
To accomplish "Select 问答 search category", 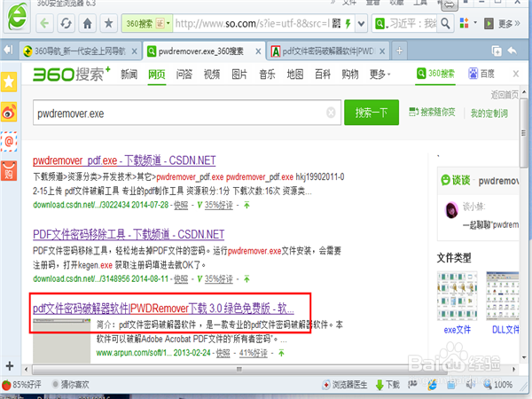I will tap(184, 74).
